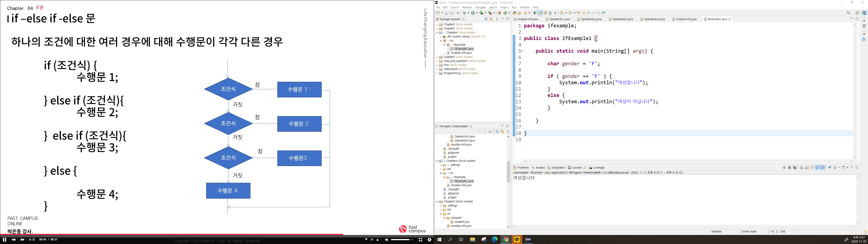
Task: Click the A-B repeat button in player
Action: click(x=32, y=240)
